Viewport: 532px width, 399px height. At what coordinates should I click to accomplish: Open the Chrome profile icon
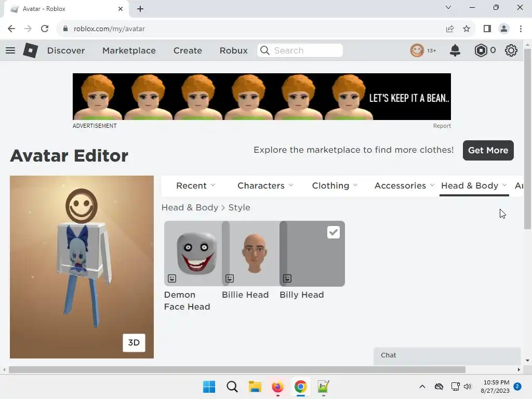[x=504, y=29]
